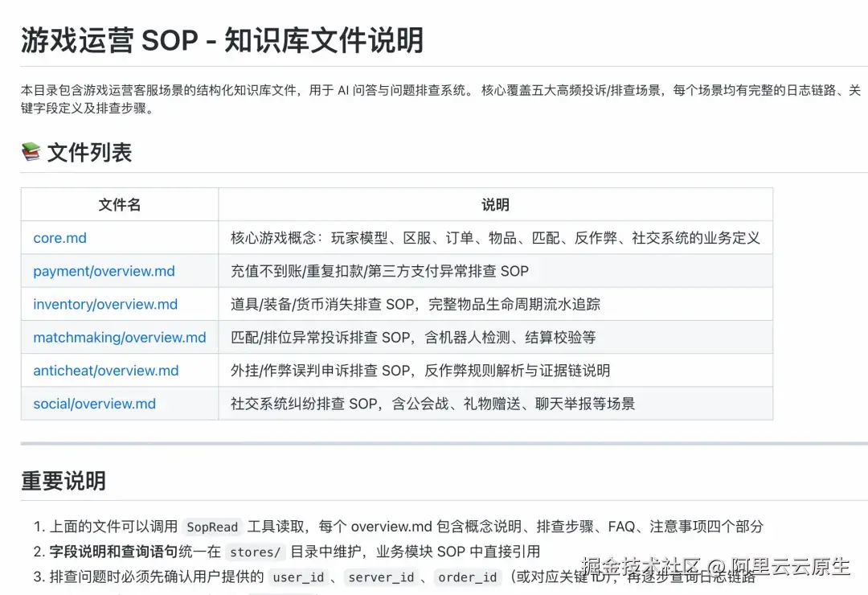Open the payment/overview.md link

tap(103, 271)
